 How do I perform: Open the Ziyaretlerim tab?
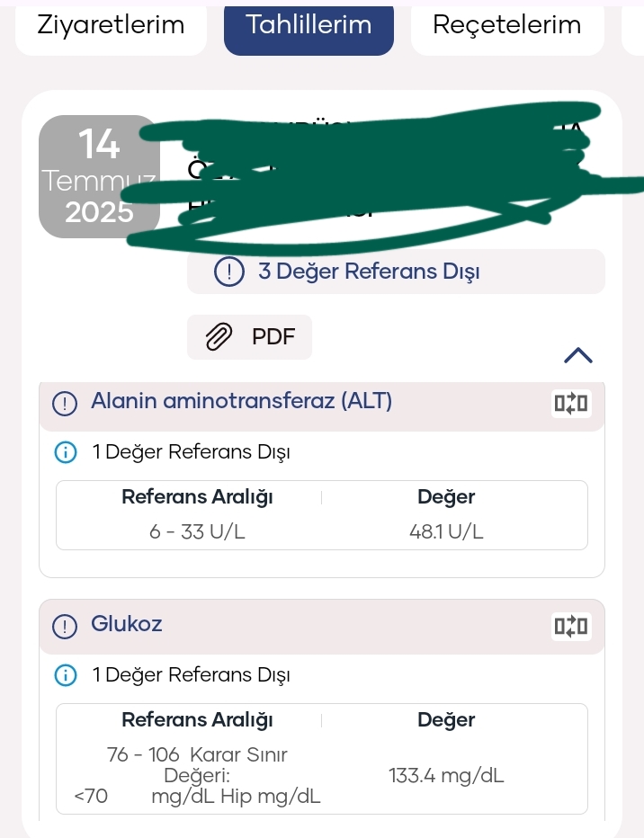pos(112,28)
